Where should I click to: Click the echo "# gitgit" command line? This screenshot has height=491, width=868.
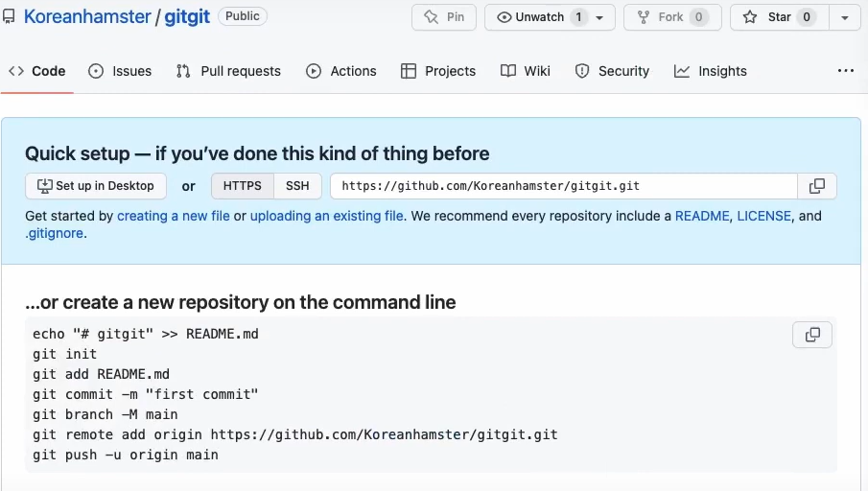pyautogui.click(x=146, y=335)
